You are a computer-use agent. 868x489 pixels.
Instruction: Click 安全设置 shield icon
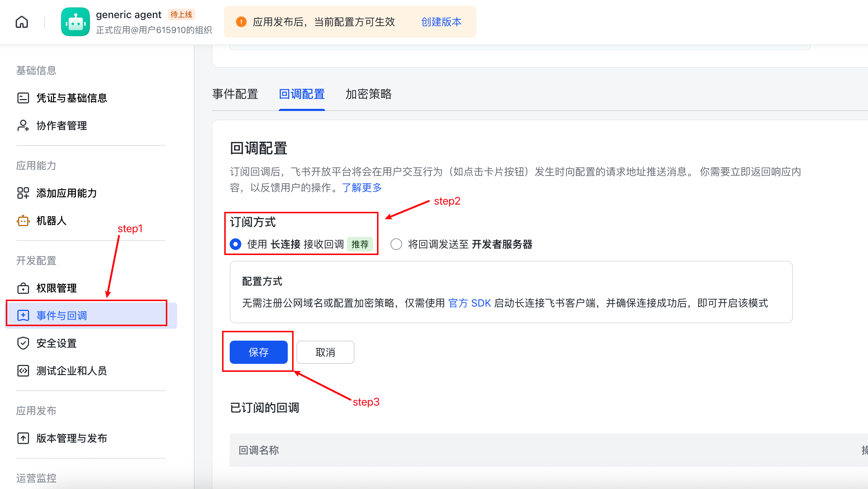pyautogui.click(x=23, y=343)
